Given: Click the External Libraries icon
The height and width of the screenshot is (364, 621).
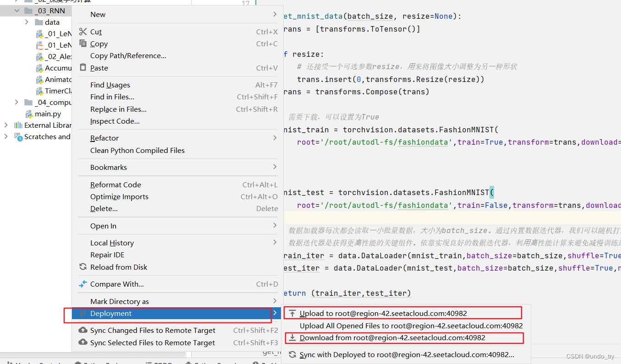Looking at the screenshot, I should (18, 125).
